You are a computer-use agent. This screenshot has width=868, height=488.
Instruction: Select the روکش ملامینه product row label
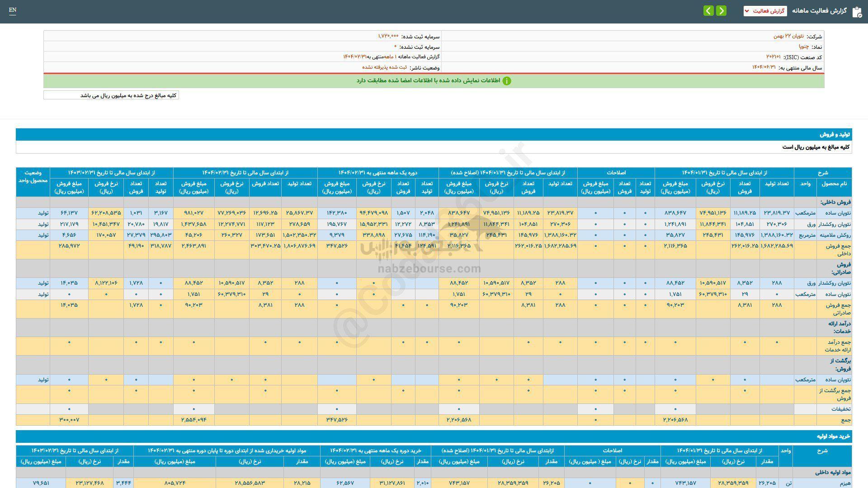pyautogui.click(x=835, y=235)
